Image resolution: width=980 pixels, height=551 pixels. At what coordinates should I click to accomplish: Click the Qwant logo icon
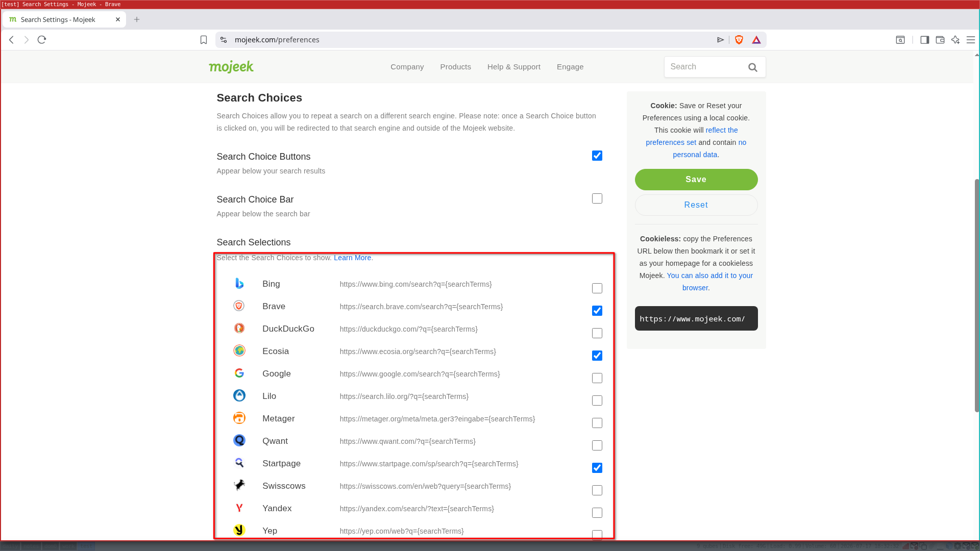point(239,440)
